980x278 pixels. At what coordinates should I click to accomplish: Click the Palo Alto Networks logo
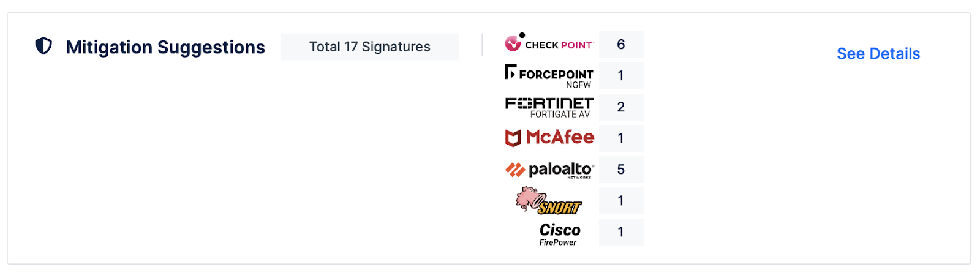[x=549, y=170]
